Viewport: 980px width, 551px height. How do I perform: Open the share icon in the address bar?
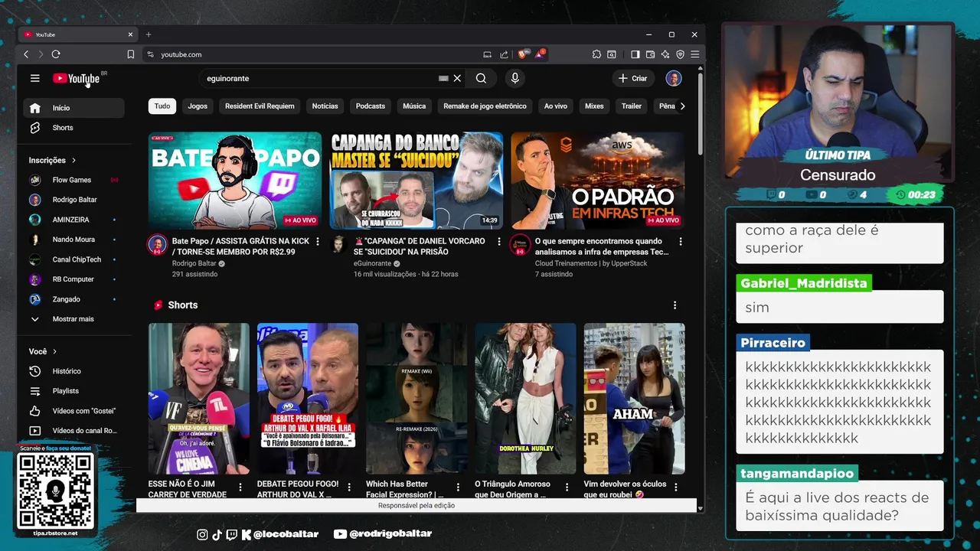[x=504, y=54]
